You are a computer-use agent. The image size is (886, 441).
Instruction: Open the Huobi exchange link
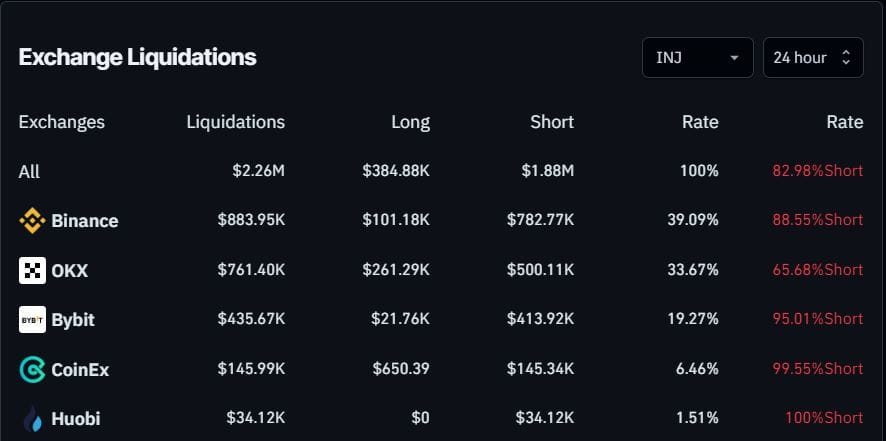click(76, 419)
